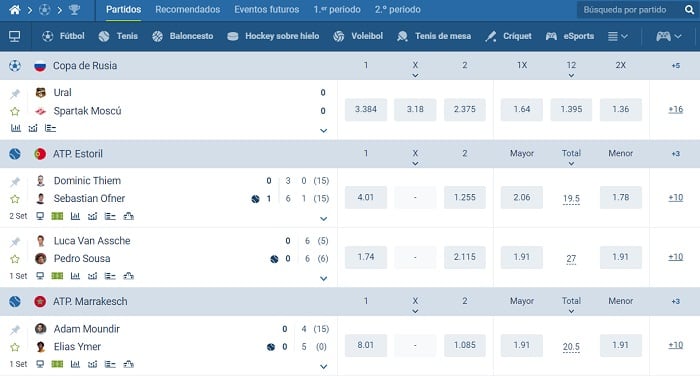Filter by Hockey sobre hielo

pos(273,36)
